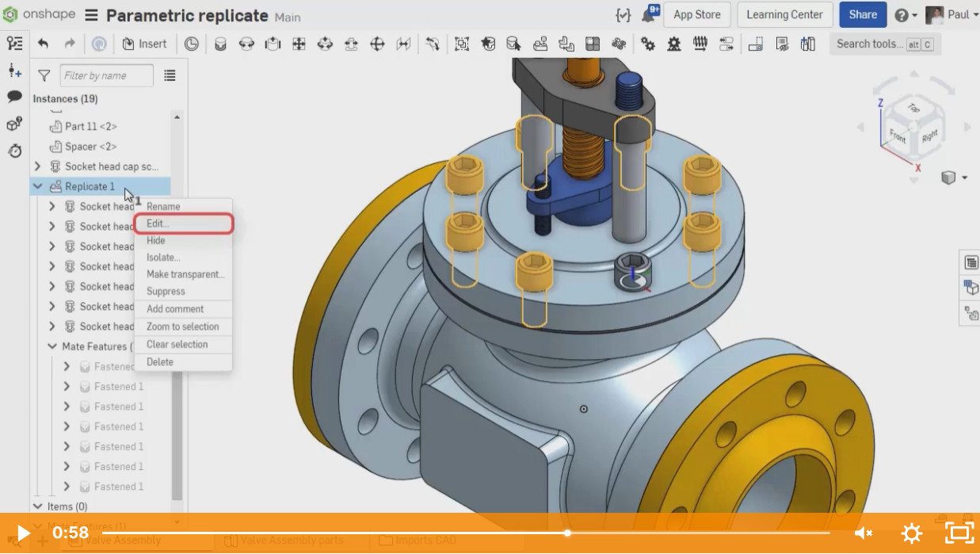Choose Delete from the context menu
This screenshot has width=980, height=554.
(x=159, y=361)
